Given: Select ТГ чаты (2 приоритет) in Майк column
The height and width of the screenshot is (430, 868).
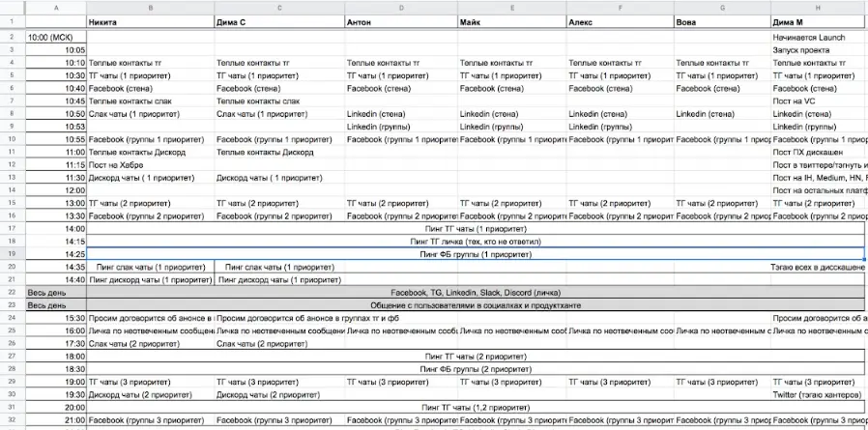Looking at the screenshot, I should tap(512, 203).
